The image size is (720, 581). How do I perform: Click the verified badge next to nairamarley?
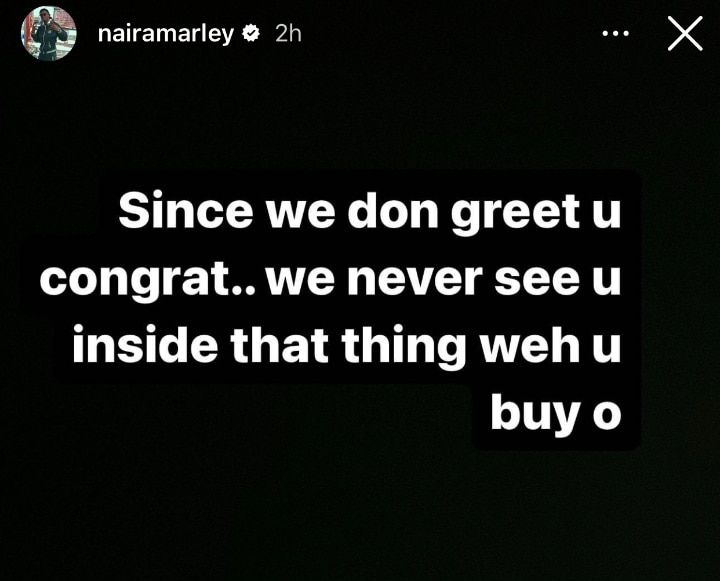[251, 34]
